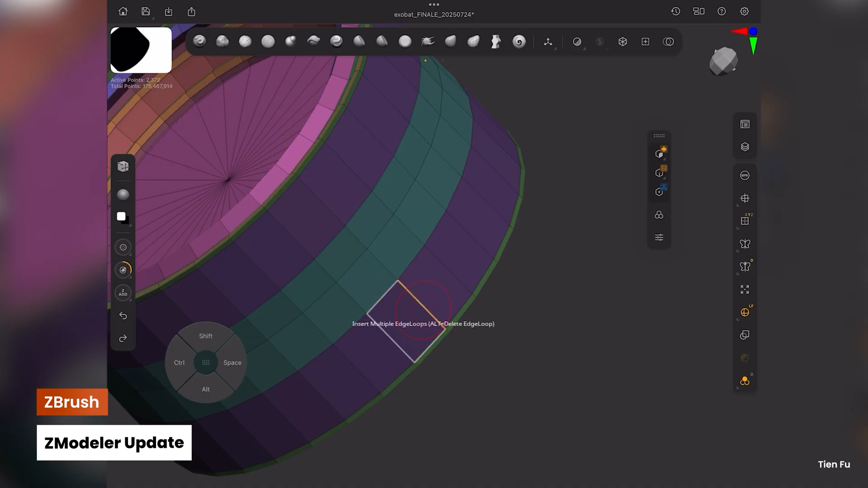Open the Subtool layers panel

[745, 147]
